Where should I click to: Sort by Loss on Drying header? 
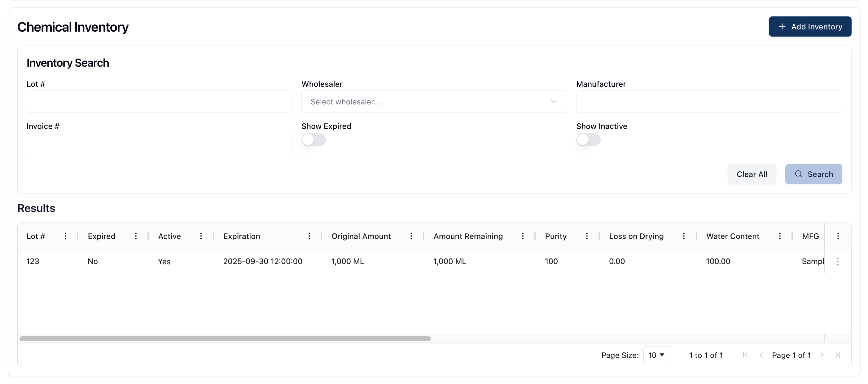point(636,236)
